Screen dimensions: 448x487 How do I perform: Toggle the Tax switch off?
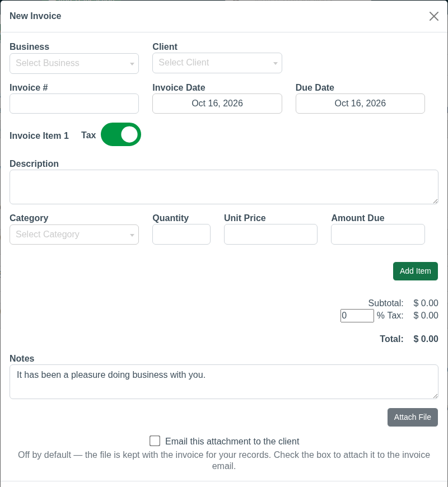[x=121, y=134]
